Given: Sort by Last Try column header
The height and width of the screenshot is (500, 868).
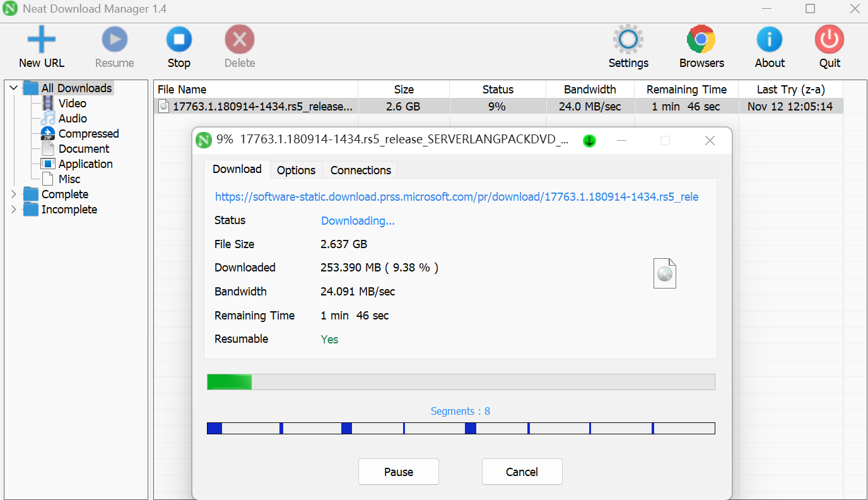Looking at the screenshot, I should click(x=790, y=89).
